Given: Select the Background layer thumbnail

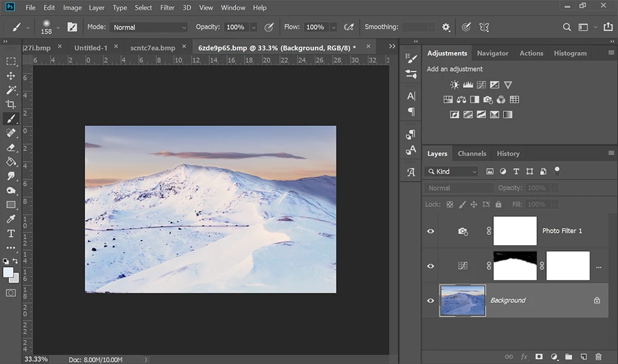Looking at the screenshot, I should (462, 300).
